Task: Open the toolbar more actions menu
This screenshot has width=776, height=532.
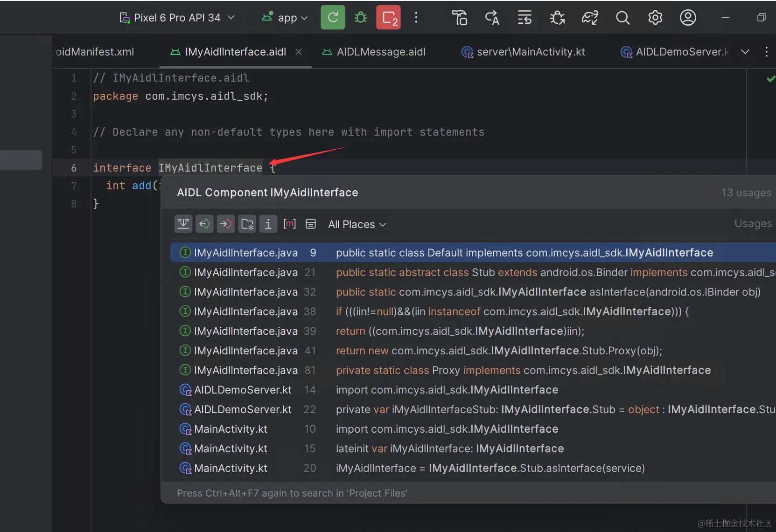Action: [x=416, y=18]
